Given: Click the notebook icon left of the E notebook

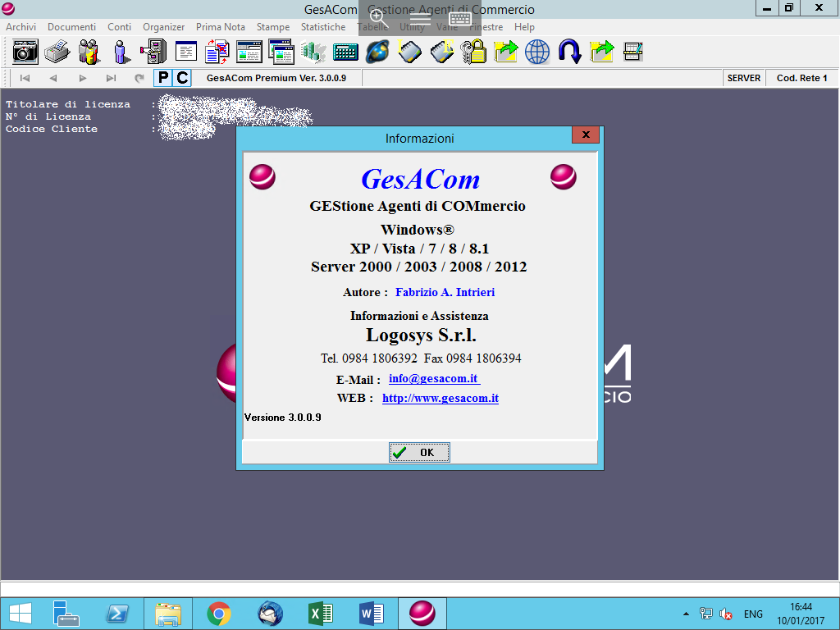Looking at the screenshot, I should point(410,52).
